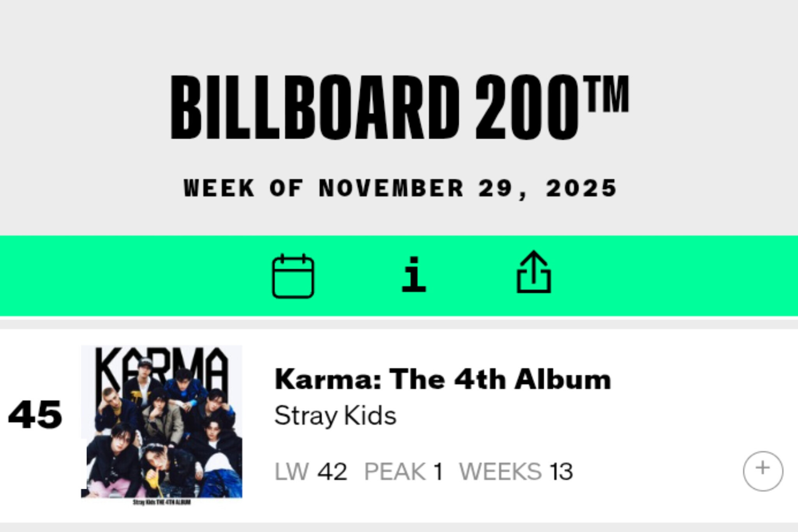This screenshot has height=532, width=798.
Task: Share the Billboard 200 chart
Action: 533,272
